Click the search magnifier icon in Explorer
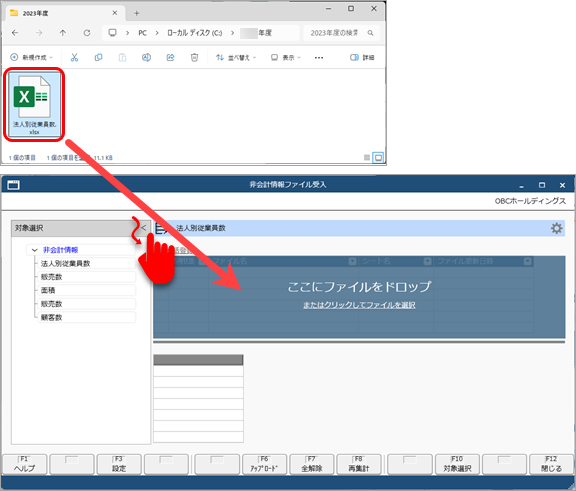The image size is (576, 491). pos(371,33)
